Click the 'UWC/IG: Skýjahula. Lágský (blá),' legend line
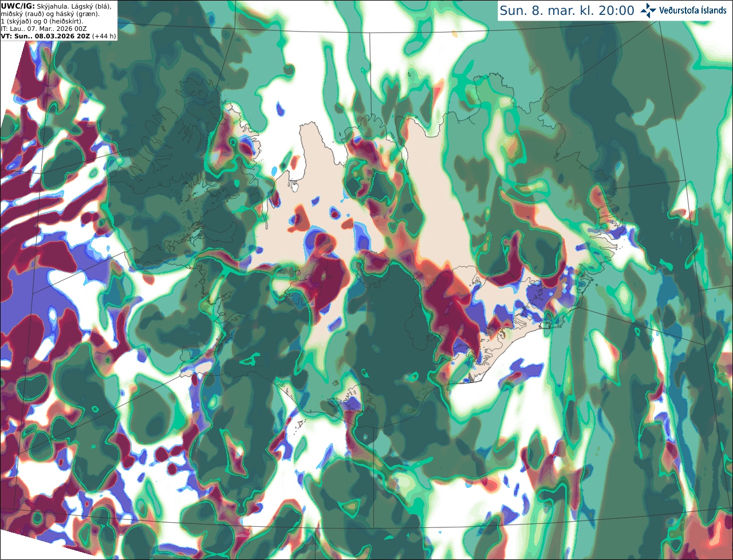The width and height of the screenshot is (733, 560). coord(56,6)
